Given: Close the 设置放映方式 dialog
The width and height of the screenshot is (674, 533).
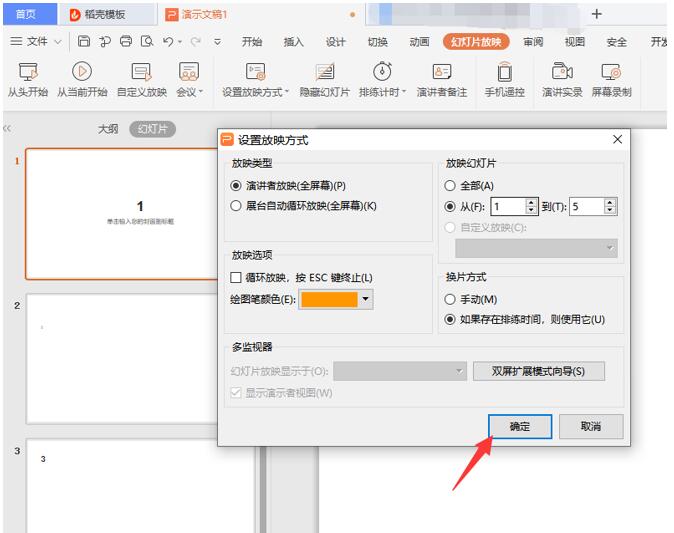Looking at the screenshot, I should pos(617,139).
